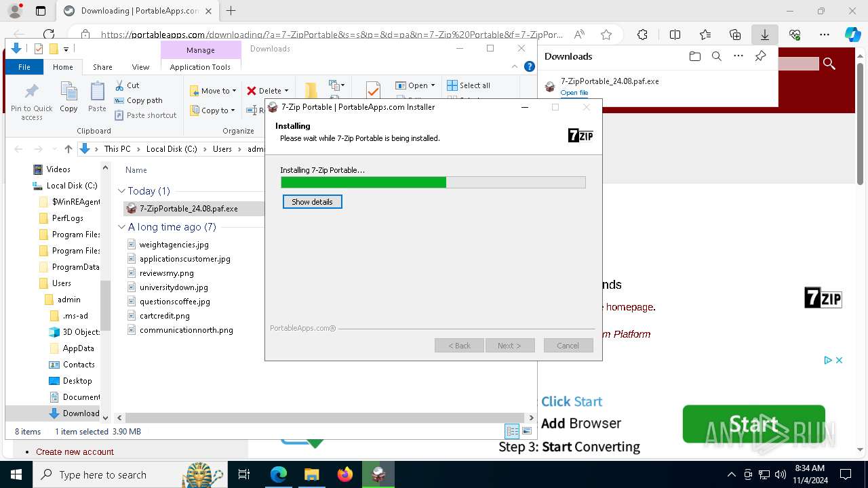Screen dimensions: 868x488
Task: Open the Edge Copilot icon
Action: (x=852, y=35)
